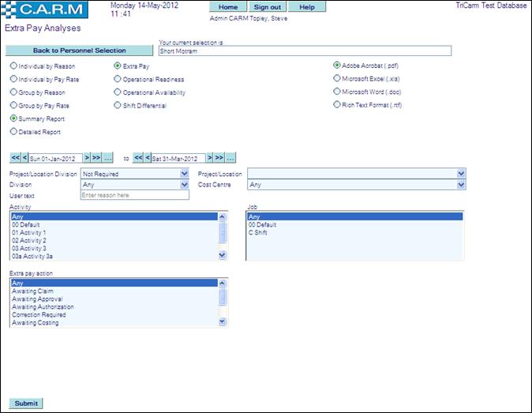532x413 pixels.
Task: Click the User text input field
Action: click(134, 195)
